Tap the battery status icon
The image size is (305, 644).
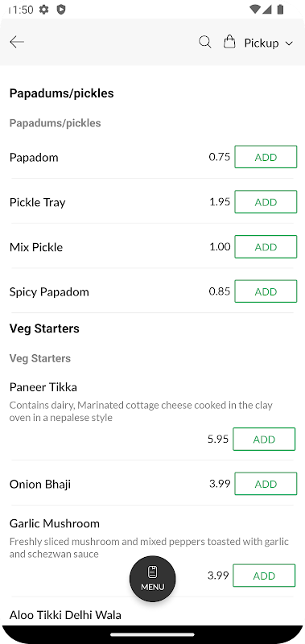tap(280, 9)
